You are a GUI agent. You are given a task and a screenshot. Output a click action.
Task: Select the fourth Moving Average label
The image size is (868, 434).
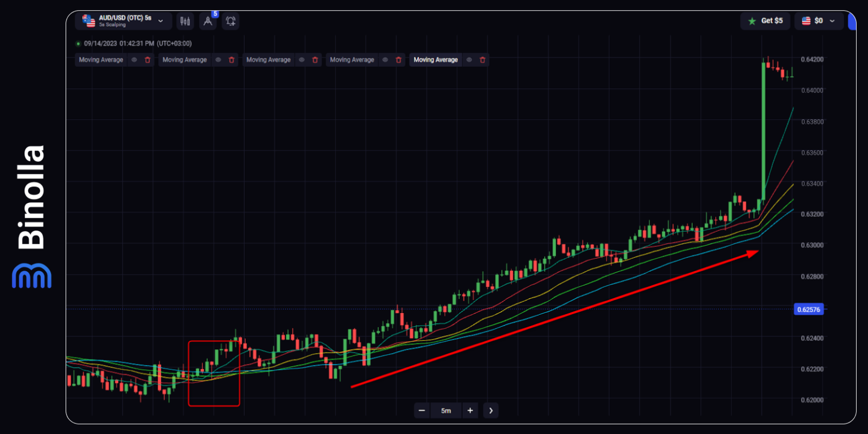[x=351, y=59]
